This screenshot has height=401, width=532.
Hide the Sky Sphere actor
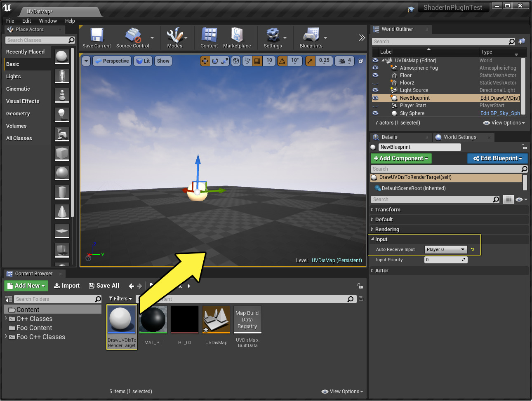(375, 113)
